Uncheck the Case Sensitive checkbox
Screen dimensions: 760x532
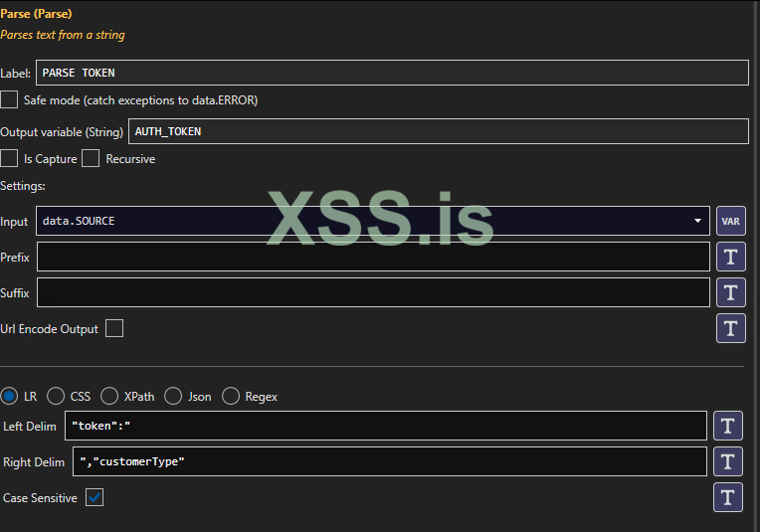pos(95,497)
